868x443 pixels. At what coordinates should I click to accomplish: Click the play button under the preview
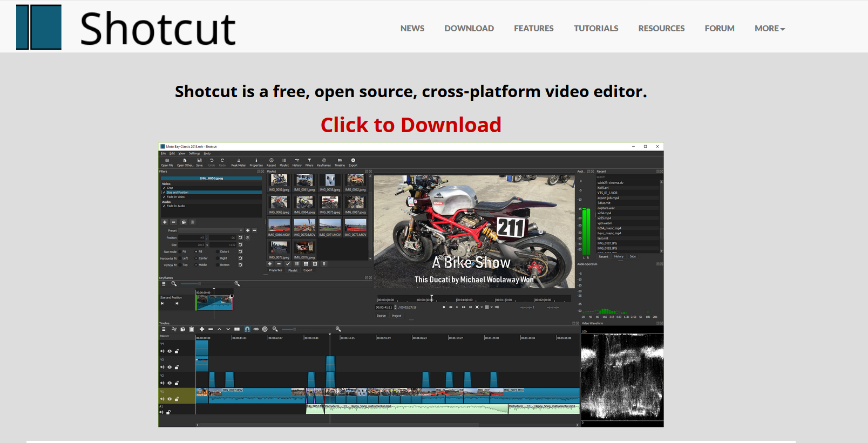457,307
